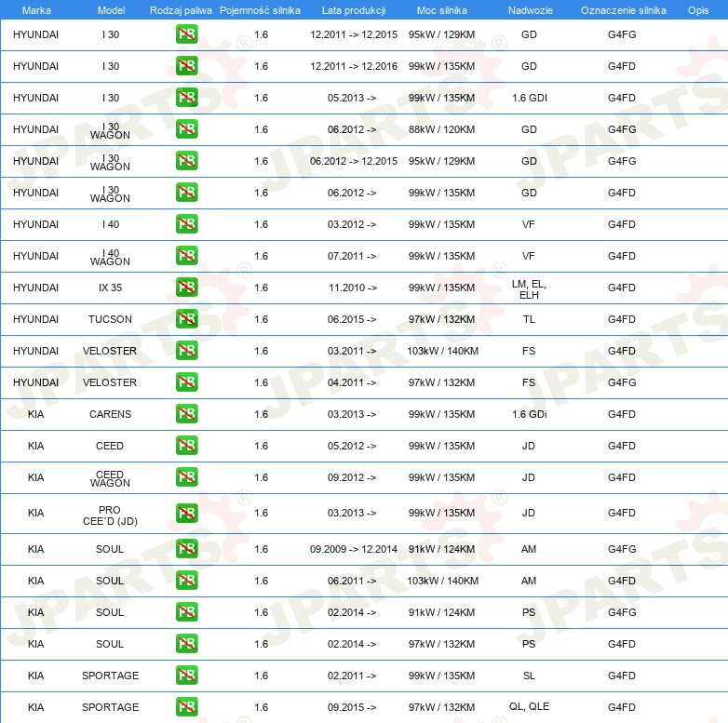Click fuel icon in CARENS row

tap(186, 413)
